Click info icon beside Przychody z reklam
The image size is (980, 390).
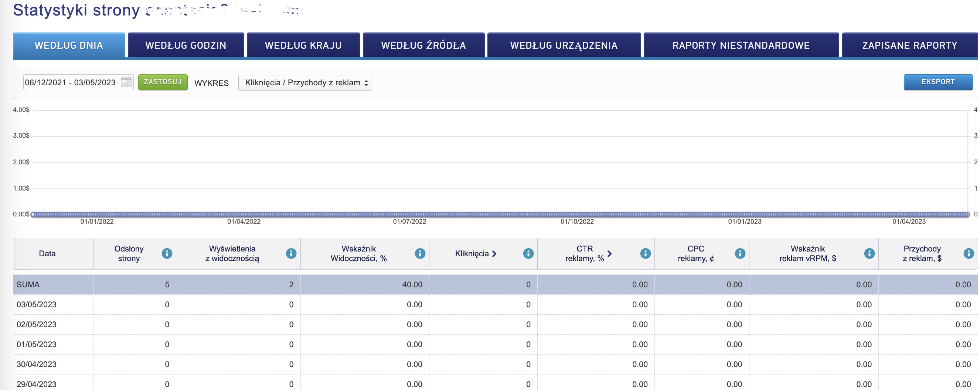point(968,254)
